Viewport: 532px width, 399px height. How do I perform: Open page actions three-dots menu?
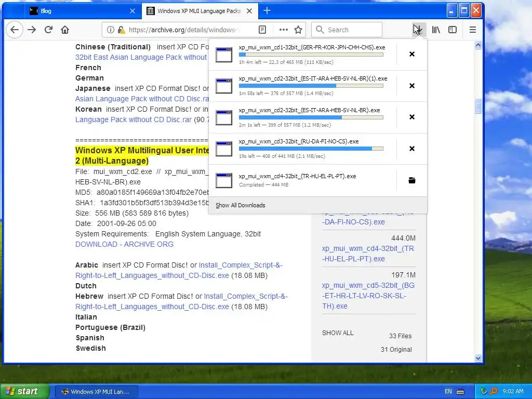(283, 30)
